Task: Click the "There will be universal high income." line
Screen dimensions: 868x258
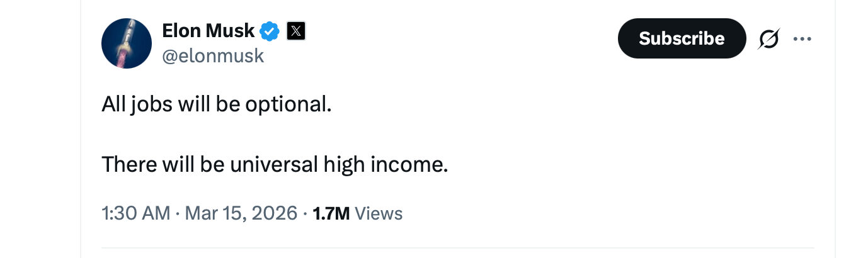Action: coord(275,164)
